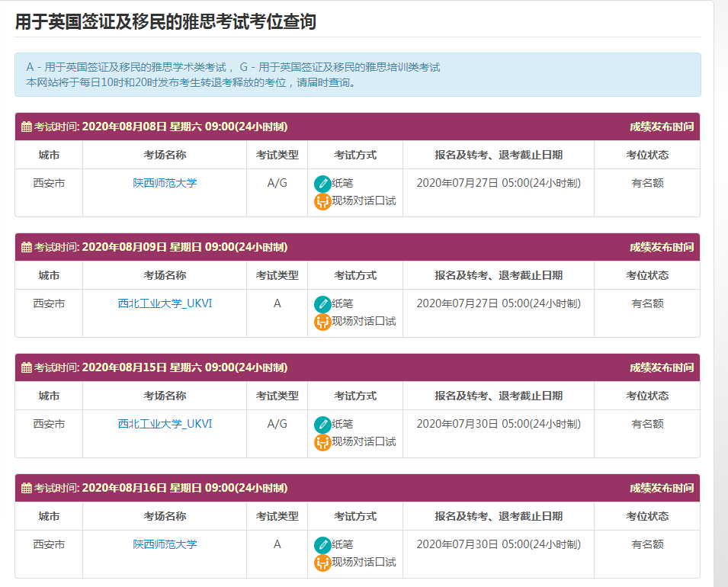Click 成绩发布时间 in the 08月09日 exam header
The image size is (728, 587).
coord(661,248)
